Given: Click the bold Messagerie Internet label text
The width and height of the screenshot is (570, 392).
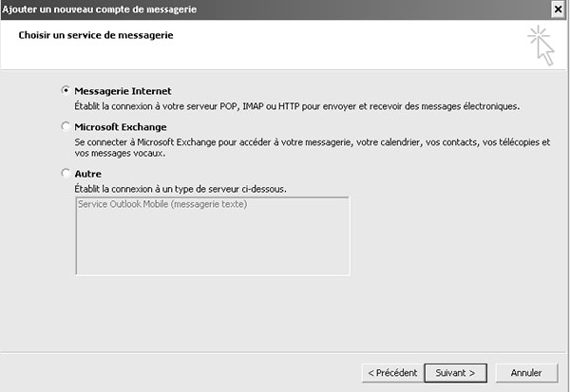Looking at the screenshot, I should coord(123,91).
